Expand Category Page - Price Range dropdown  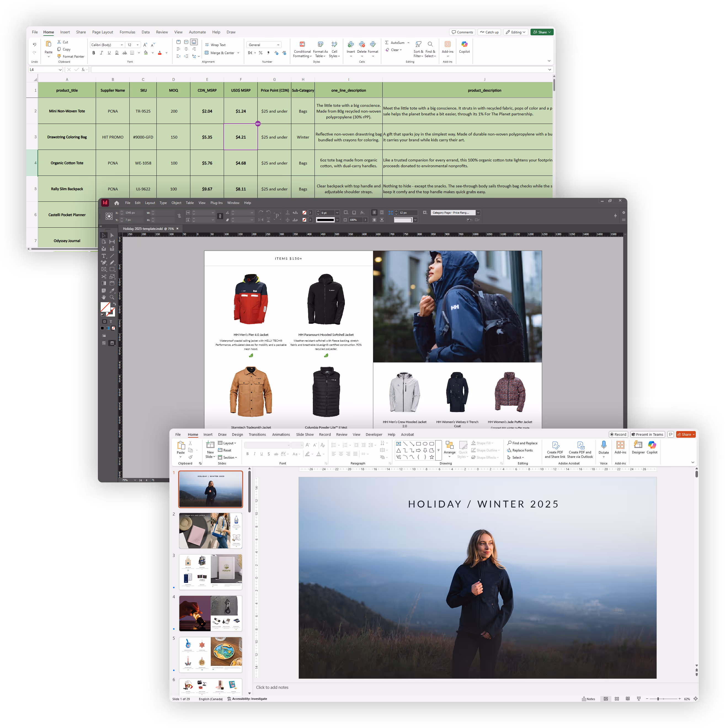coord(478,212)
